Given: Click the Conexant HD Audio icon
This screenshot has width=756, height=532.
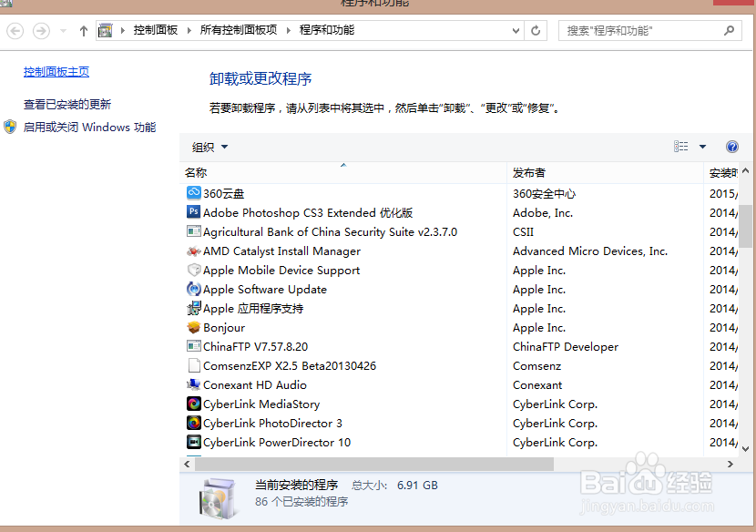Looking at the screenshot, I should tap(193, 384).
